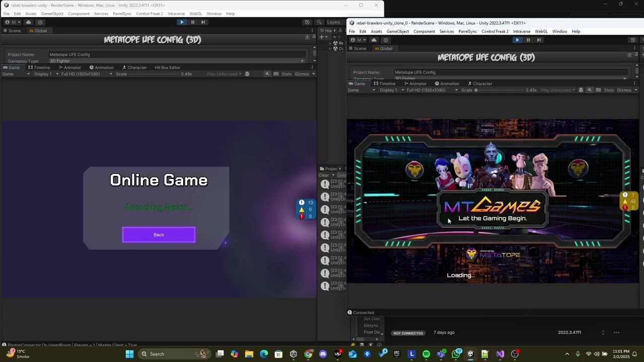Open help icon in right UFE Config panel
The image size is (644, 362).
tap(629, 55)
